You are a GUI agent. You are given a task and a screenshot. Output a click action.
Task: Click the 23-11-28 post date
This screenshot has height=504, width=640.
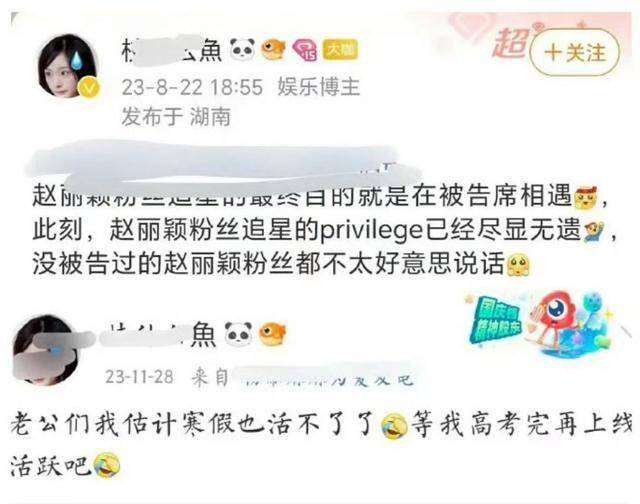pos(139,376)
